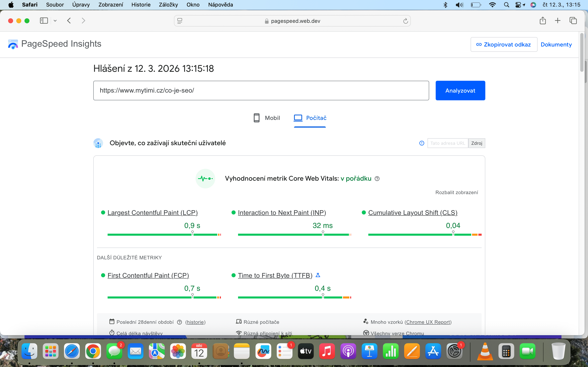
Task: Open Google Chrome from the Dock
Action: [x=93, y=351]
